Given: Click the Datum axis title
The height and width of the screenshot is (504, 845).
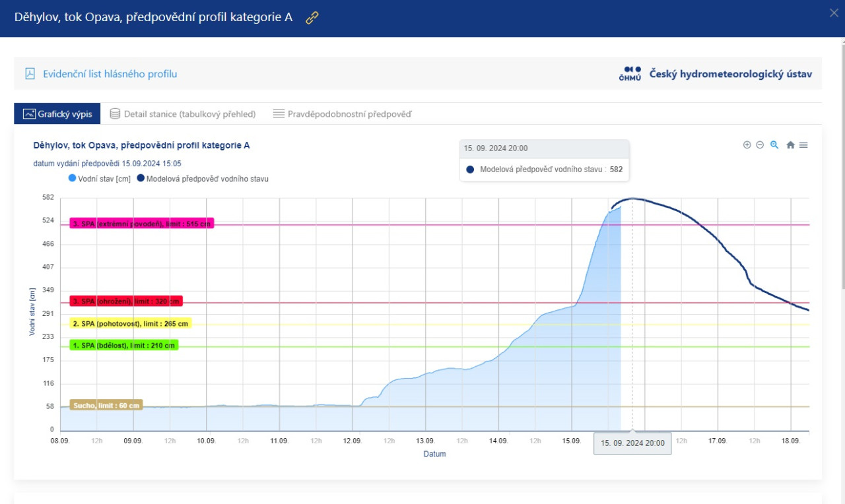Looking at the screenshot, I should pyautogui.click(x=435, y=454).
